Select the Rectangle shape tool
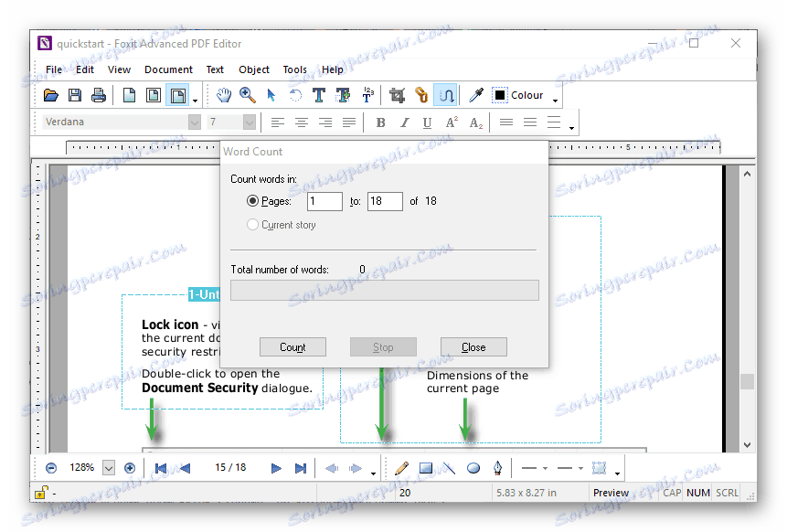This screenshot has width=787, height=532. (x=426, y=468)
